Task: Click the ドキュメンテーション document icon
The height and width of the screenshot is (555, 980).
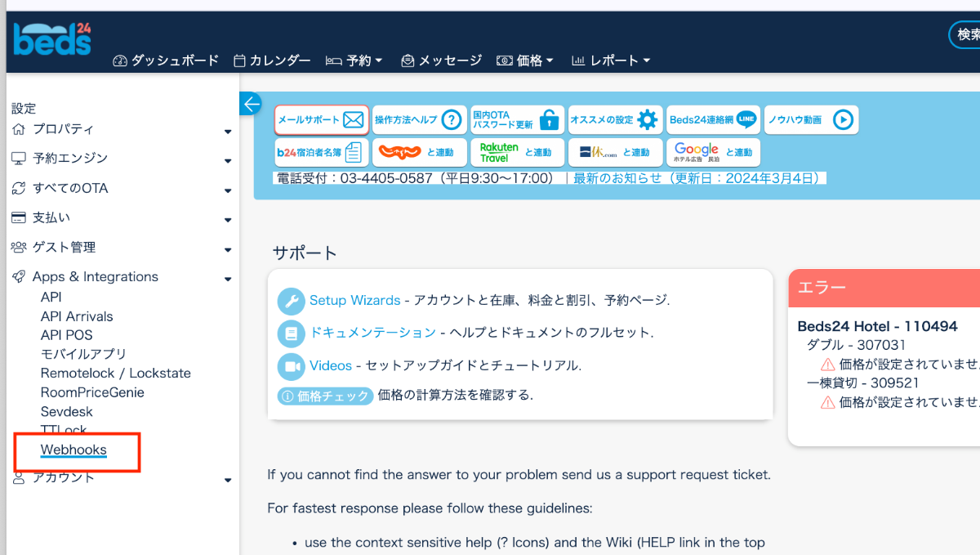Action: click(x=291, y=333)
